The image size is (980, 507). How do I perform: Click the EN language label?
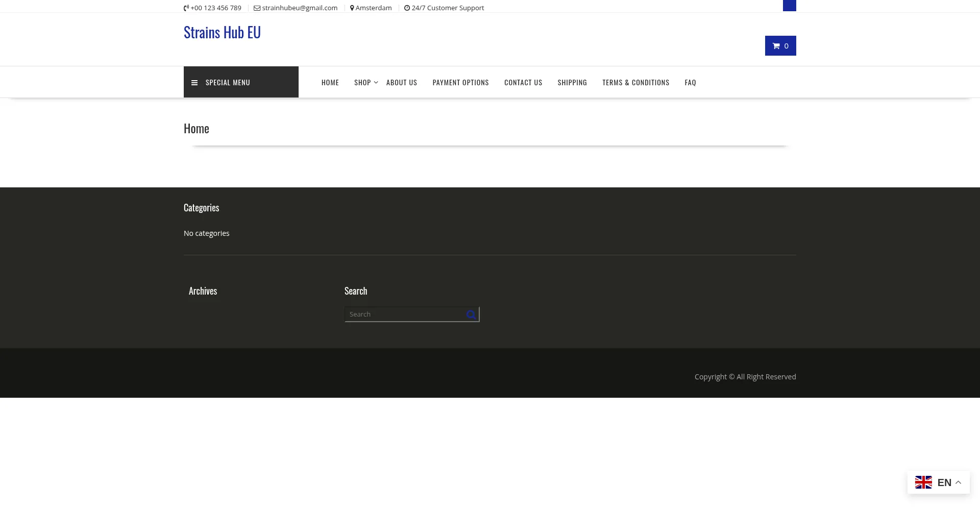click(x=944, y=482)
